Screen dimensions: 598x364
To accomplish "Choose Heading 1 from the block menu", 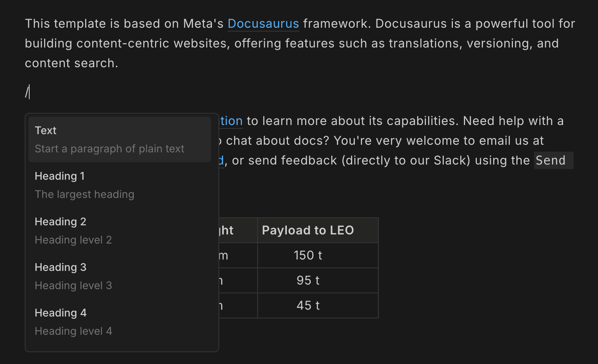I will tap(119, 185).
